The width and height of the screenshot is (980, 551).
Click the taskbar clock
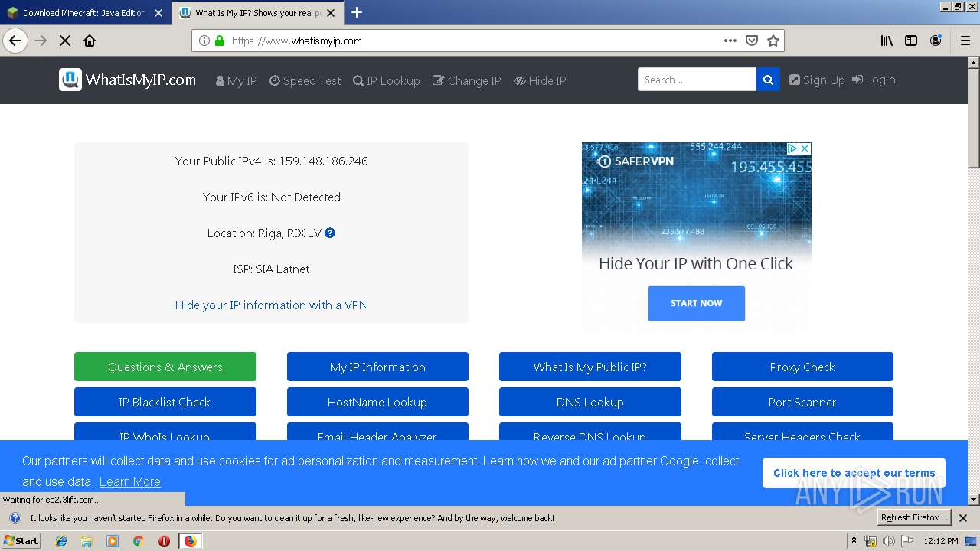pos(941,541)
